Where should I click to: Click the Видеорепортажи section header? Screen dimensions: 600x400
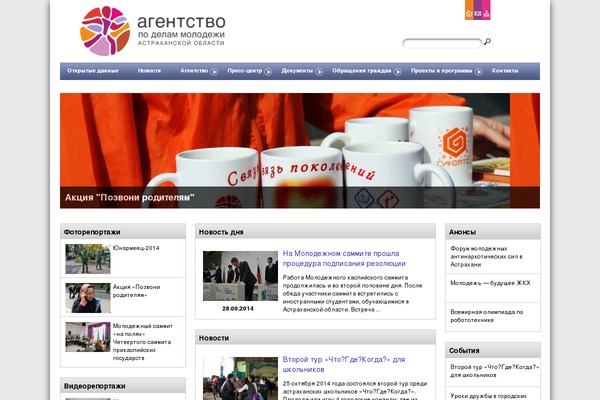(123, 386)
